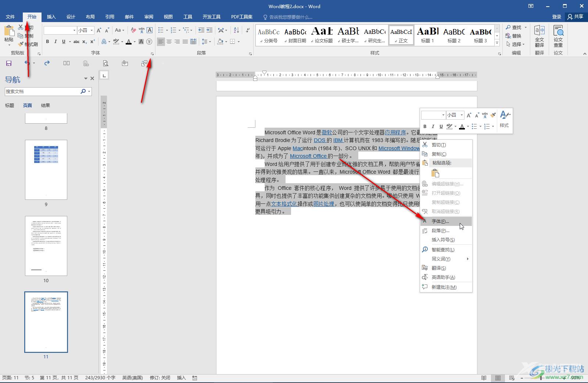Click the Share button
Image resolution: width=588 pixels, height=383 pixels.
576,17
